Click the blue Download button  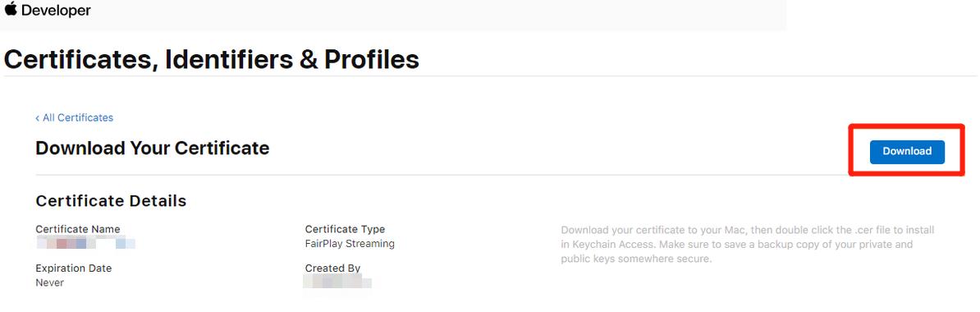907,151
